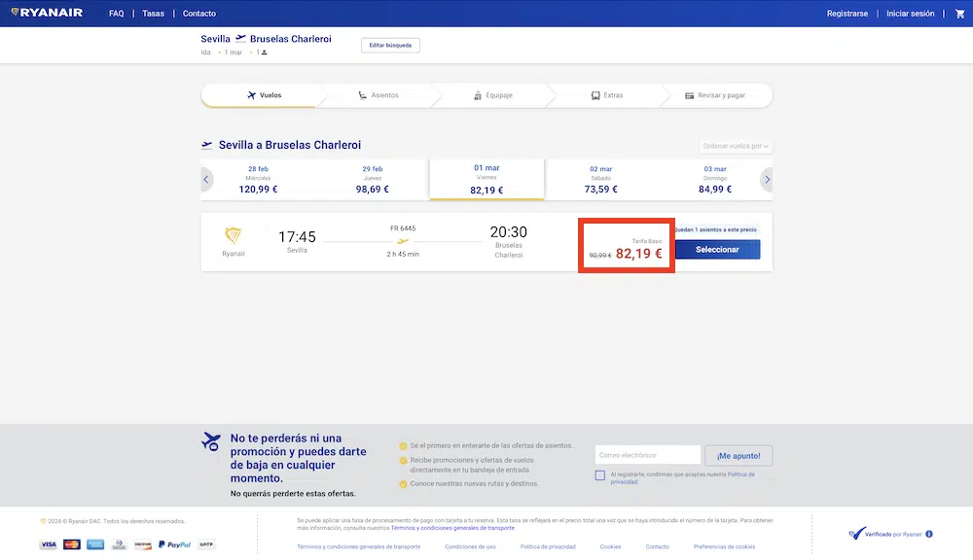Click the UATP payment icon
The height and width of the screenshot is (560, 973).
coord(206,544)
